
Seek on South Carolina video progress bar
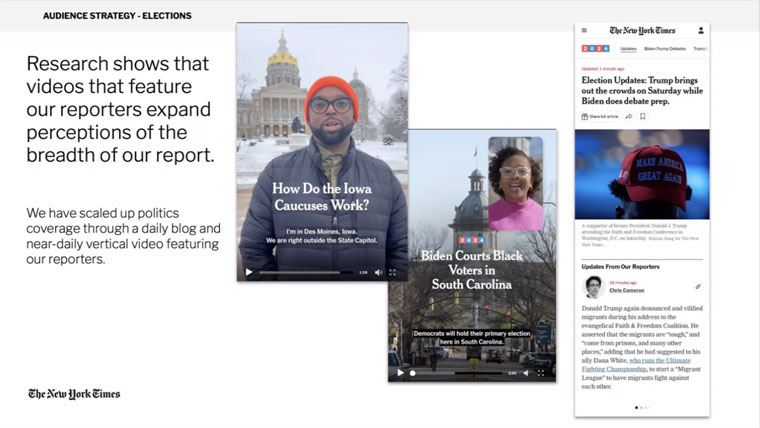click(x=456, y=373)
